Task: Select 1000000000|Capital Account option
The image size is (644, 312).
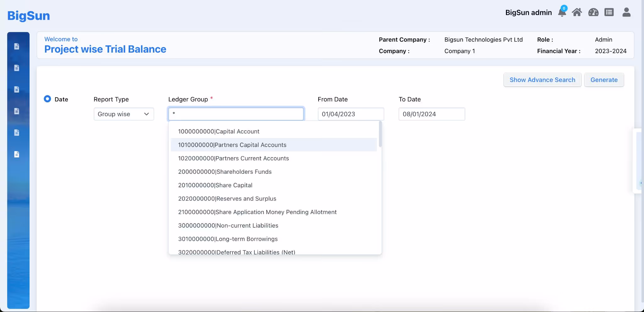Action: pyautogui.click(x=274, y=131)
